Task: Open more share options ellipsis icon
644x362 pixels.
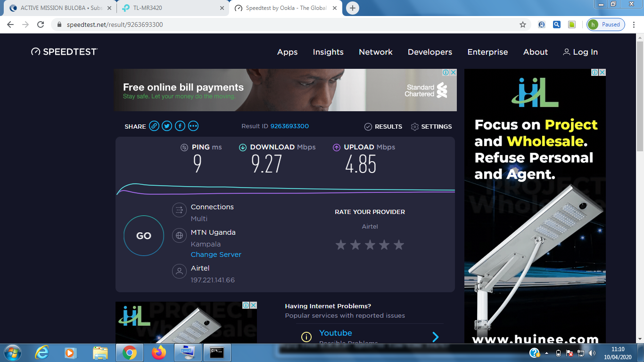Action: pos(193,126)
